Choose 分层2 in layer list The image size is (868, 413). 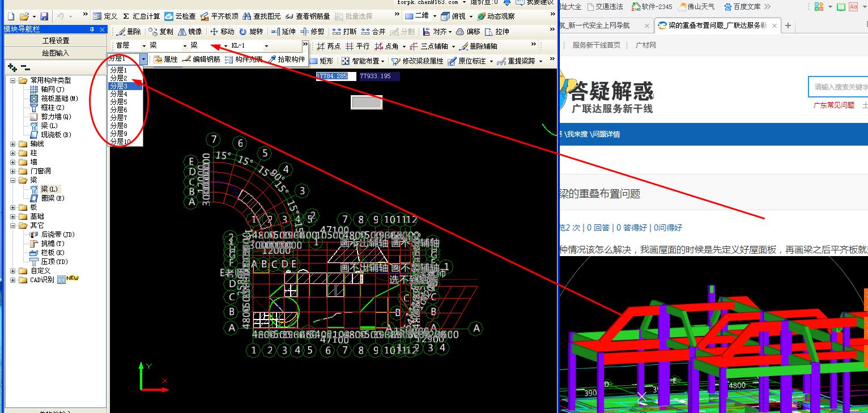coord(118,78)
